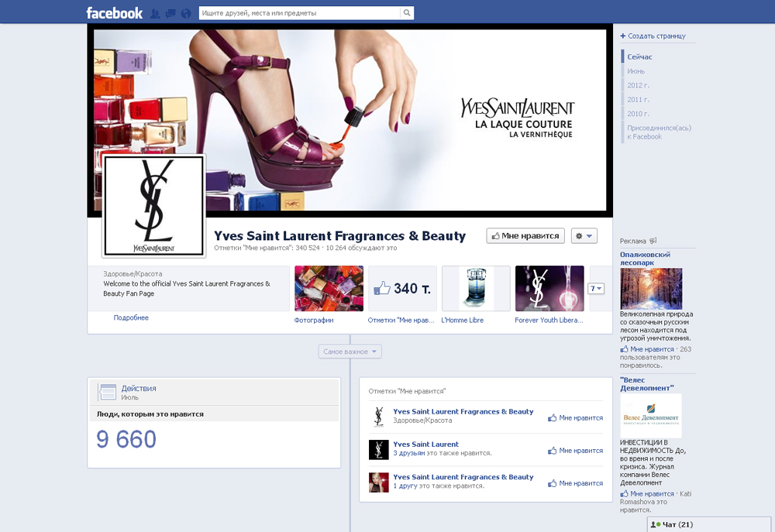
Task: Open the Facebook home logo
Action: (x=114, y=13)
